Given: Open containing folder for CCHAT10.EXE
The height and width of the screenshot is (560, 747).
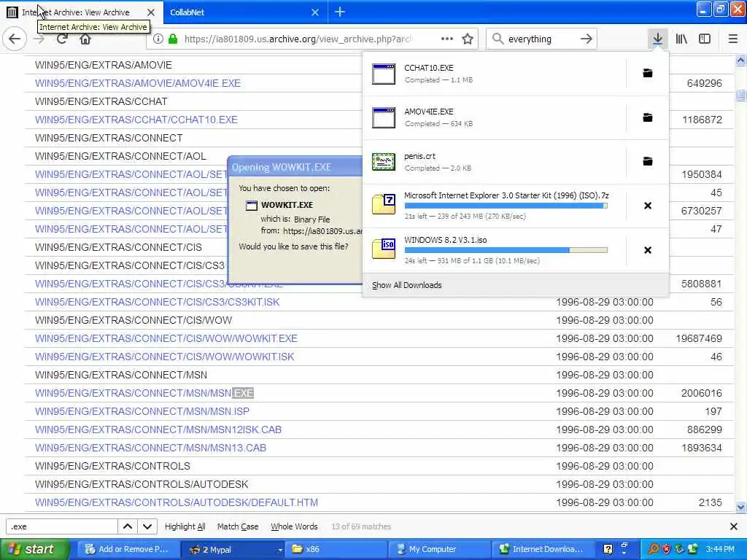Looking at the screenshot, I should [x=648, y=73].
